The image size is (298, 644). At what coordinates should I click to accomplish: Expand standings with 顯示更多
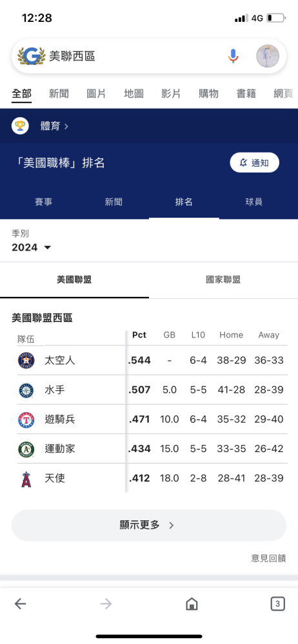pos(148,526)
